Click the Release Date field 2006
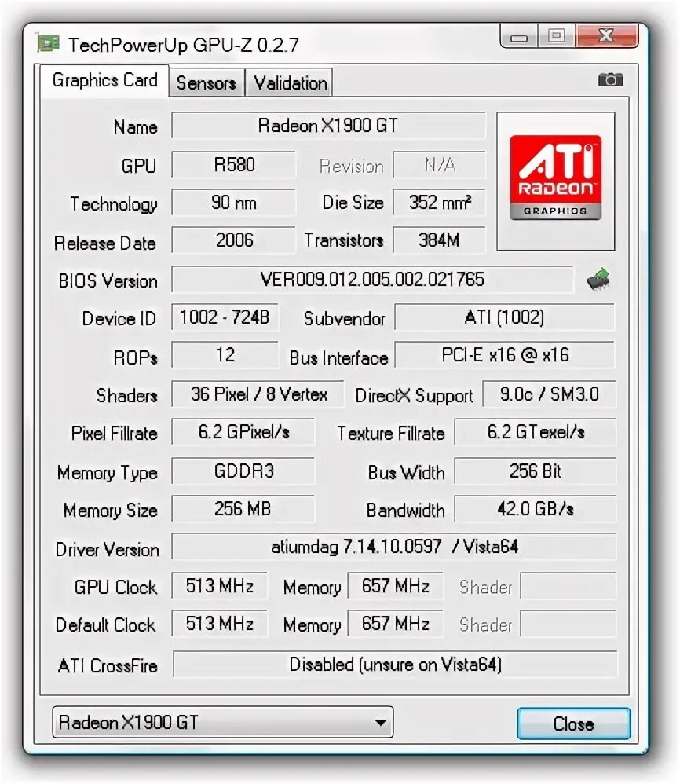This screenshot has height=784, width=680. click(x=233, y=240)
